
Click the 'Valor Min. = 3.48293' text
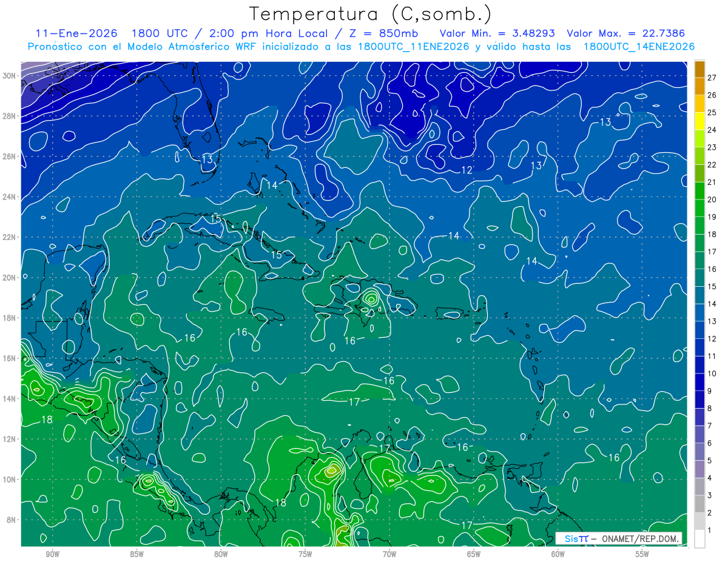coord(499,33)
